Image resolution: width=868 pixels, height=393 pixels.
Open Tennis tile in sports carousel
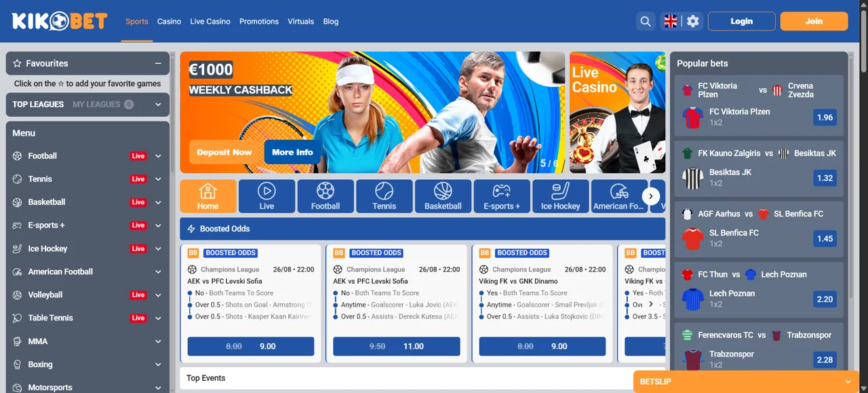tap(384, 196)
